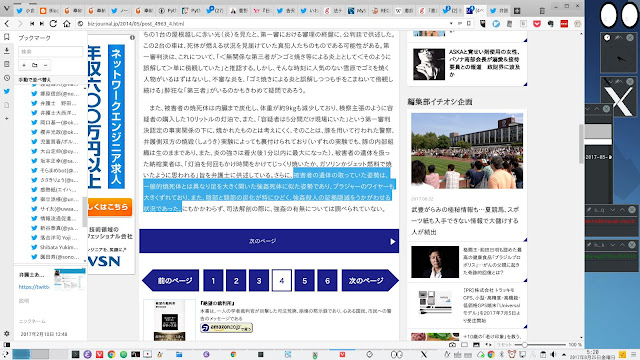Toggle tab tiling in status bar
This screenshot has width=640, height=360.
pyautogui.click(x=464, y=344)
